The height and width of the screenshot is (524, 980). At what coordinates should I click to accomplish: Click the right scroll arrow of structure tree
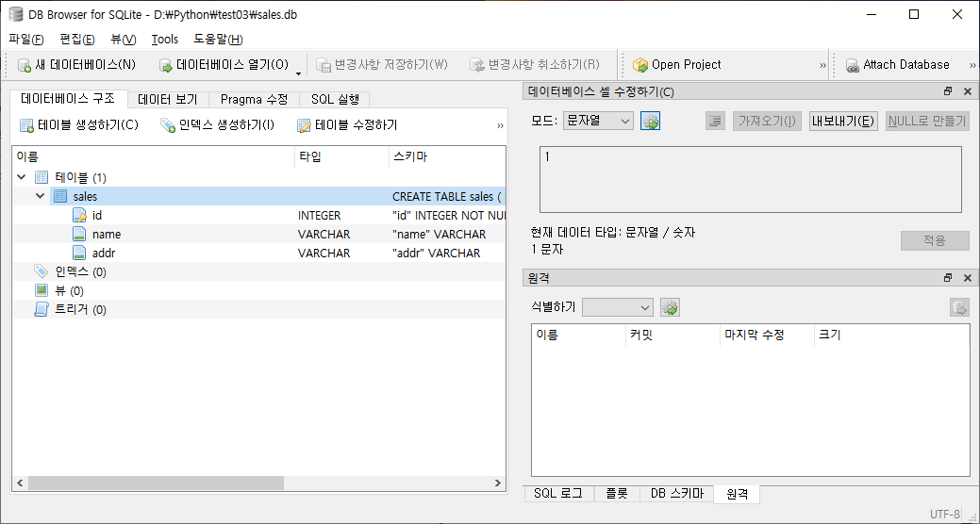click(497, 483)
